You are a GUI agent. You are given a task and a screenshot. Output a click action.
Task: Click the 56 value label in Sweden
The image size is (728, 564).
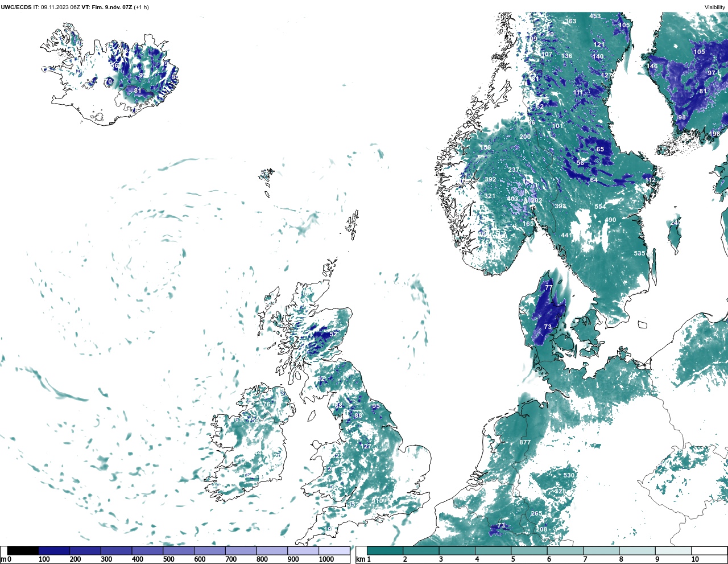click(x=580, y=163)
